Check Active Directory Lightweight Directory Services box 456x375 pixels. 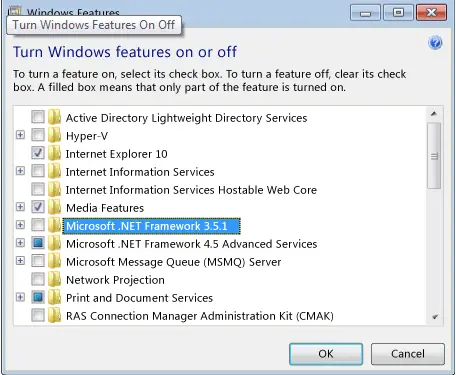tap(38, 117)
